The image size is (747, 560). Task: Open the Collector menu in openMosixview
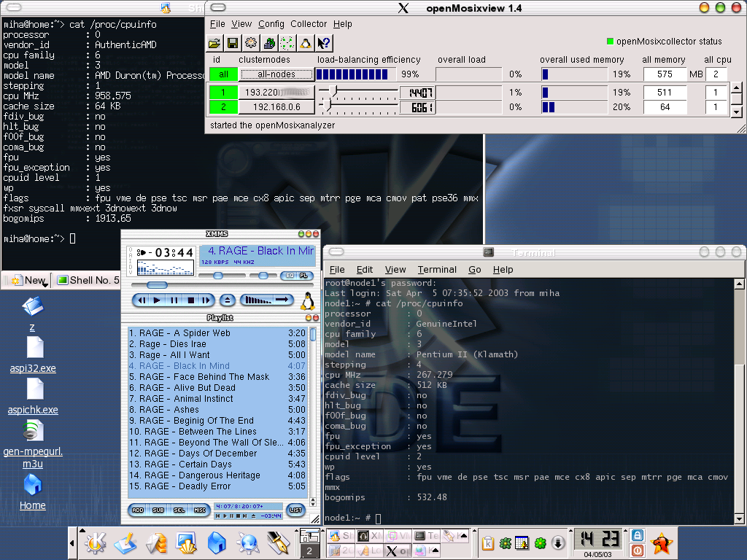[309, 24]
